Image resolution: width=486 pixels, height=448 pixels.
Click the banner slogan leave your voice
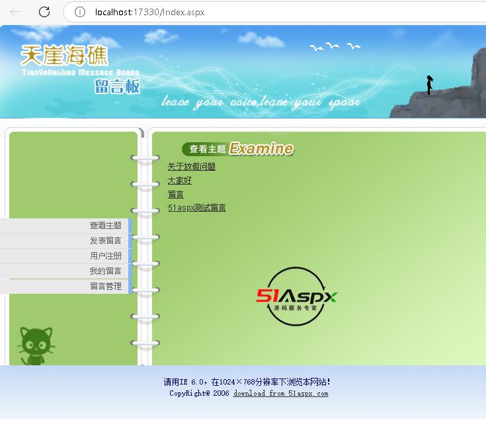click(261, 102)
